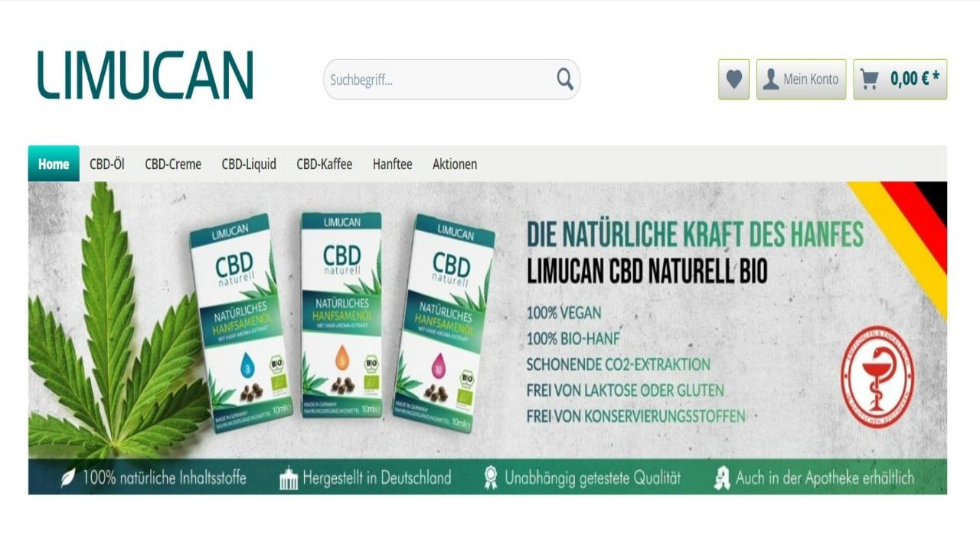The width and height of the screenshot is (980, 551).
Task: Open the CBD-Öl menu item
Action: click(107, 164)
